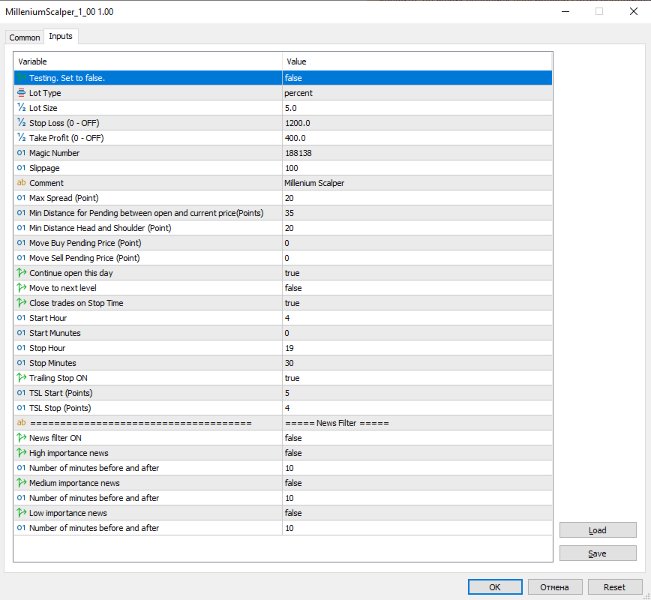Screen dimensions: 651x600
Task: Click the Load button
Action: pyautogui.click(x=597, y=530)
